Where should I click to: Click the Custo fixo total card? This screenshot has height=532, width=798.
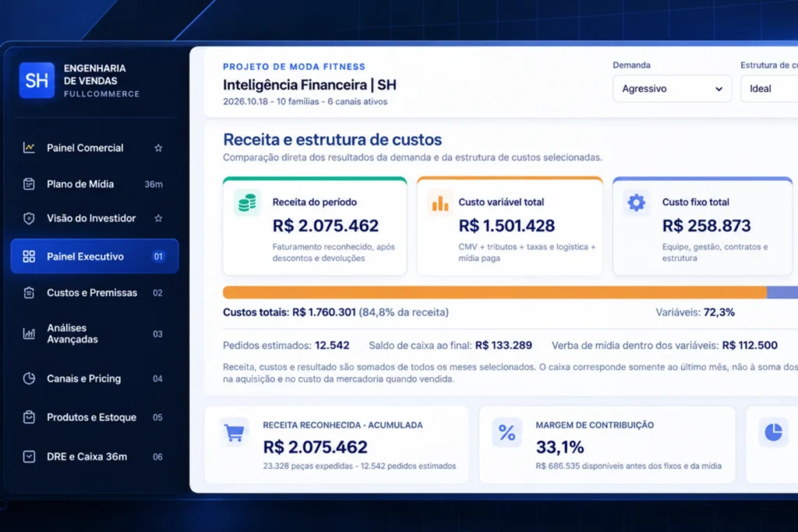(x=703, y=227)
